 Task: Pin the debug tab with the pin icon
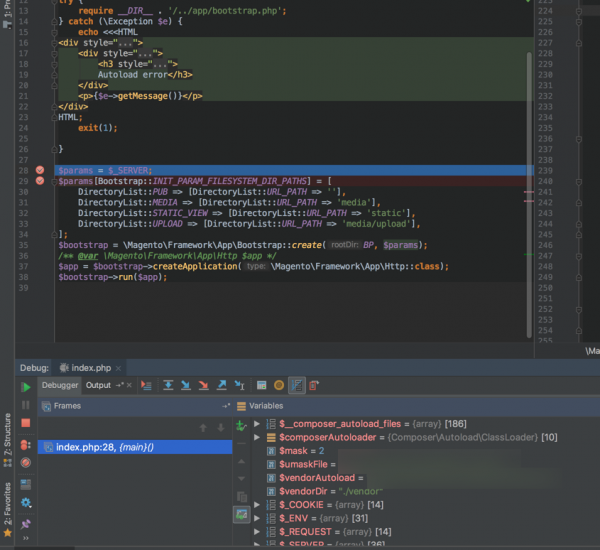point(26,524)
